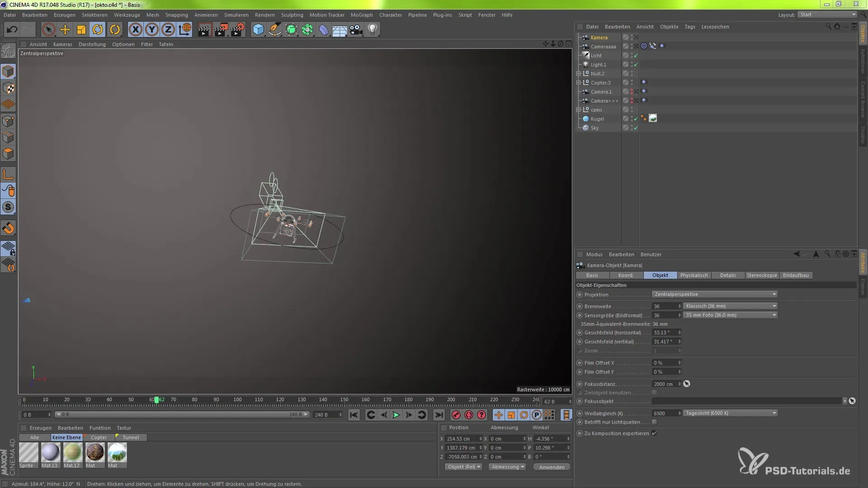Viewport: 868px width, 488px height.
Task: Go to the end of animation
Action: 439,415
